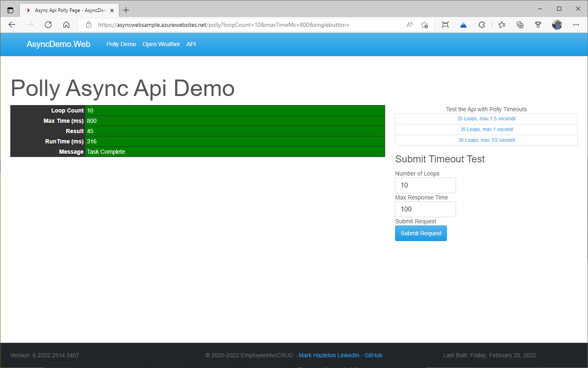Reload the page with refresh icon
This screenshot has height=368, width=588.
[48, 25]
